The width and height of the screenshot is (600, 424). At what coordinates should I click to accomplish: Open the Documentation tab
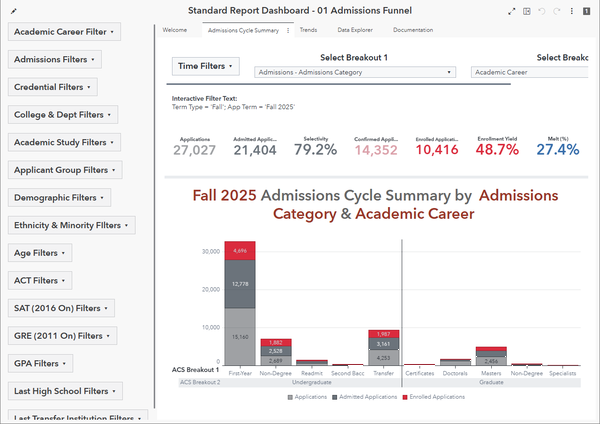(x=413, y=30)
